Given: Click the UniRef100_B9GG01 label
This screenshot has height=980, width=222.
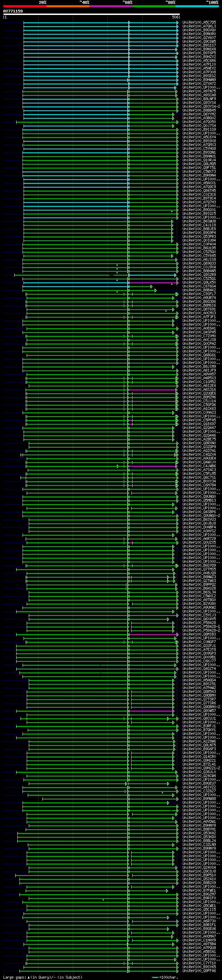Looking at the screenshot, I should click(199, 210).
